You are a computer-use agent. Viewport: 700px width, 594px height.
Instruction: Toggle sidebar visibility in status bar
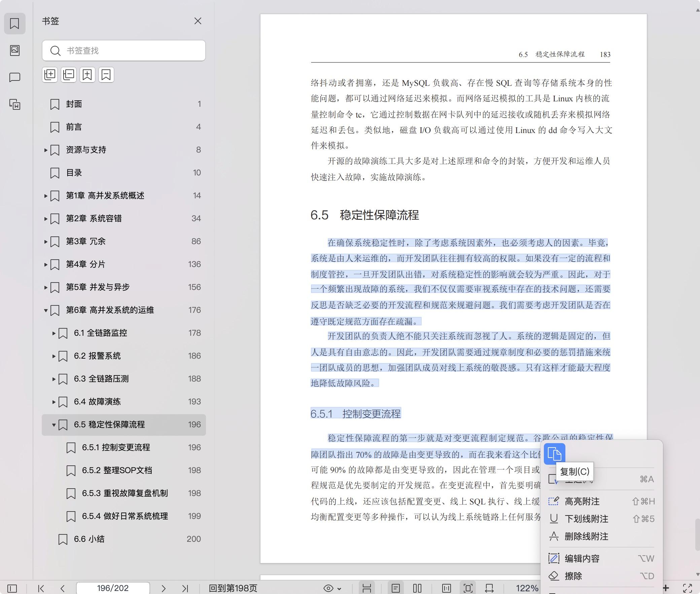click(12, 588)
